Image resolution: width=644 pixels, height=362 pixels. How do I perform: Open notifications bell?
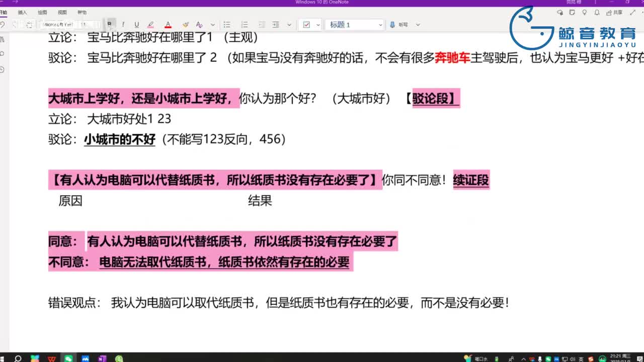(597, 12)
